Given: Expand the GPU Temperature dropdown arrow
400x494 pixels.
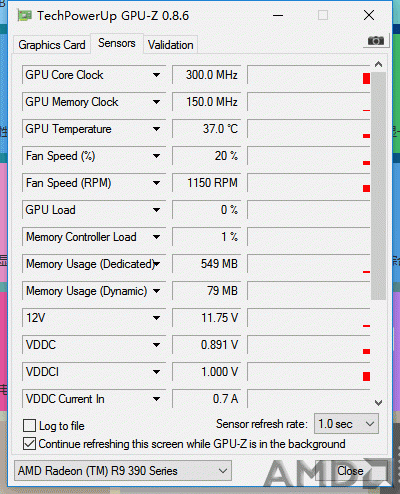Looking at the screenshot, I should [x=156, y=129].
